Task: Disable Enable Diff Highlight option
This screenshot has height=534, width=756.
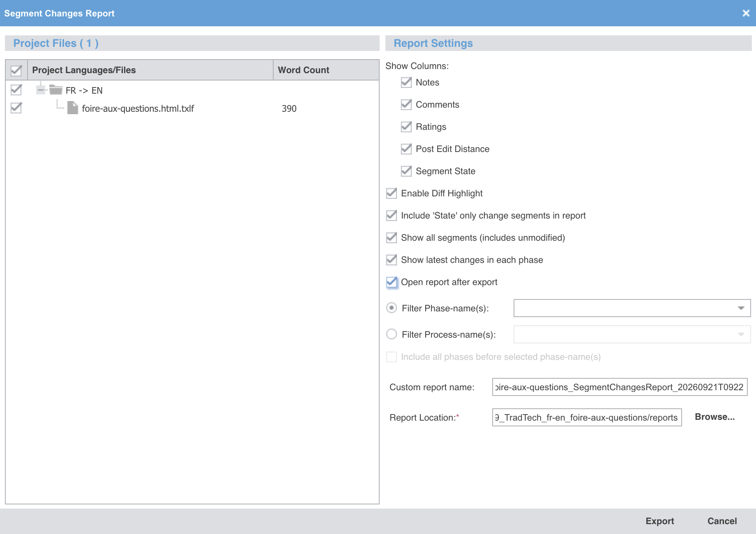Action: pos(392,193)
